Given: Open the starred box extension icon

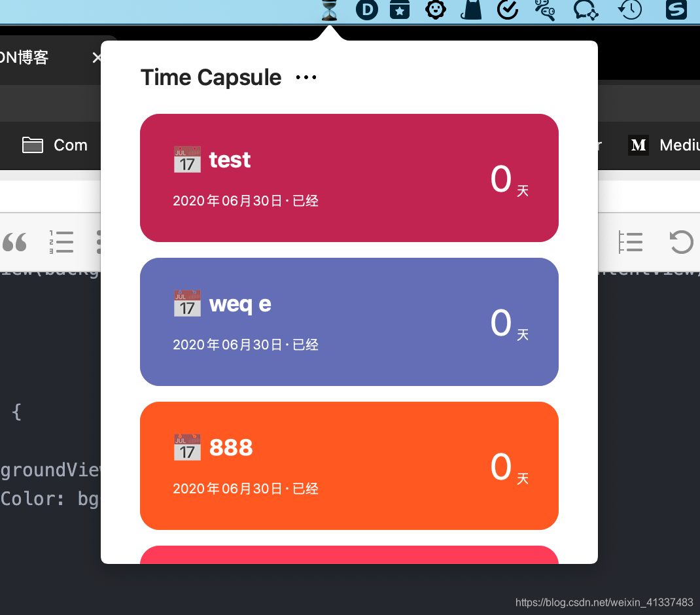Looking at the screenshot, I should click(400, 10).
